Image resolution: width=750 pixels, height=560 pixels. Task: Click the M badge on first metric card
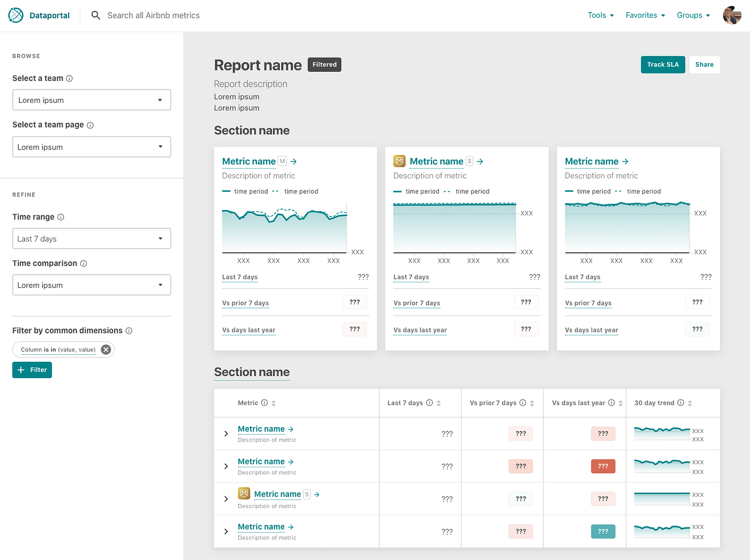pos(282,161)
